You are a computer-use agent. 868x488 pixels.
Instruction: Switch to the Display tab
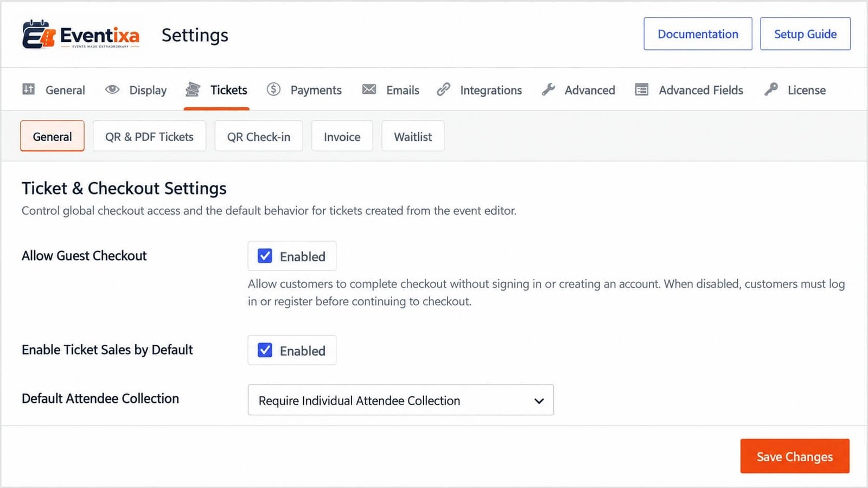[136, 90]
